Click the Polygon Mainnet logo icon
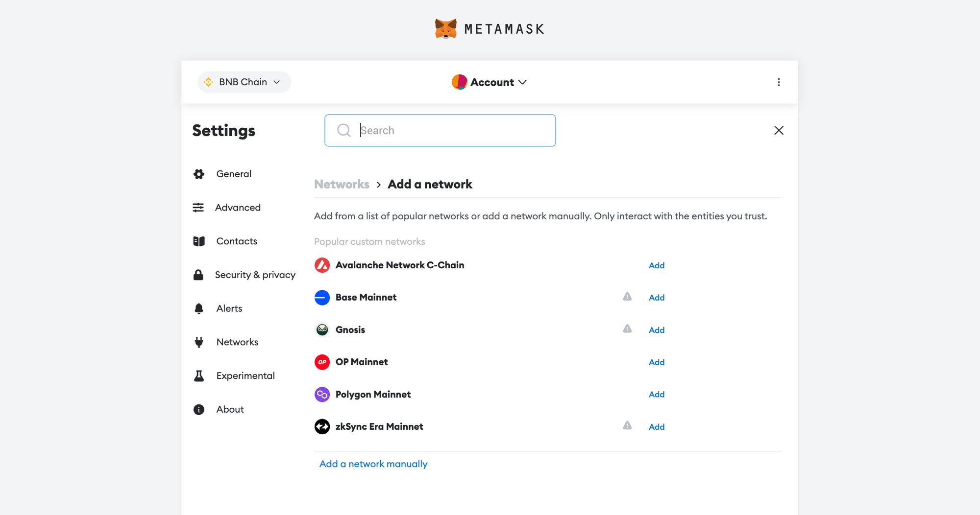The width and height of the screenshot is (980, 515). point(322,395)
